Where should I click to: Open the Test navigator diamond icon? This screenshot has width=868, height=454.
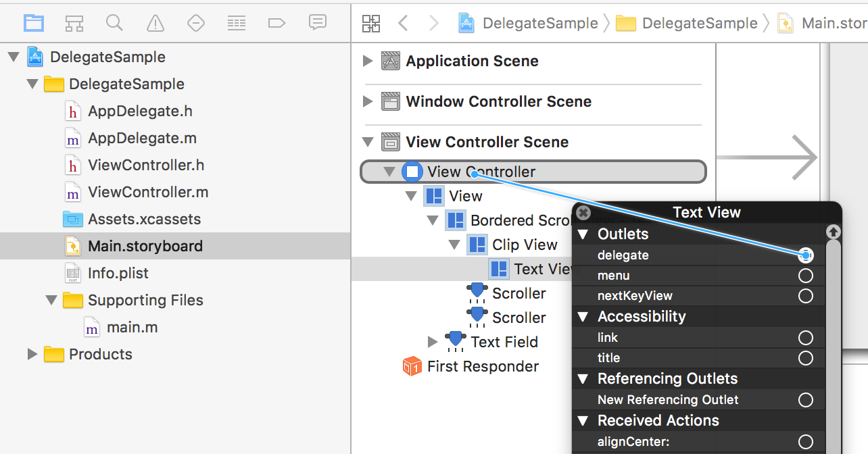click(196, 23)
